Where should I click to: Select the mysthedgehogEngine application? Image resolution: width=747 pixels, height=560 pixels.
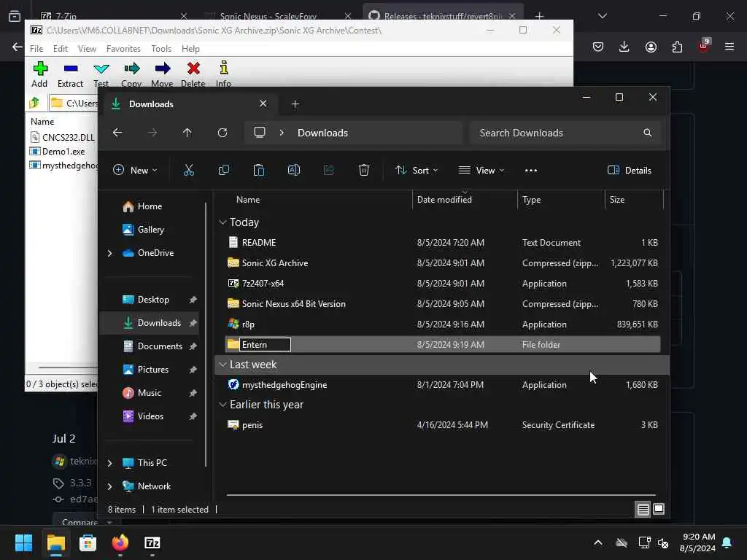[x=442, y=385]
